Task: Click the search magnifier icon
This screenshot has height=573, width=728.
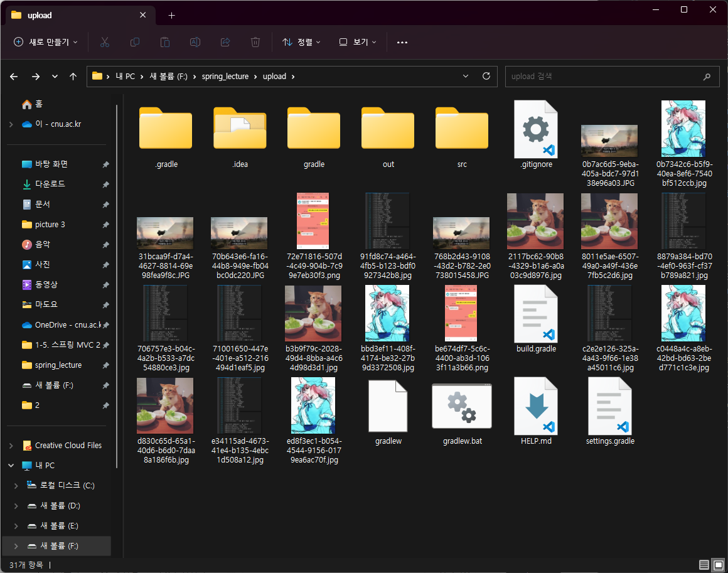Action: (x=707, y=77)
